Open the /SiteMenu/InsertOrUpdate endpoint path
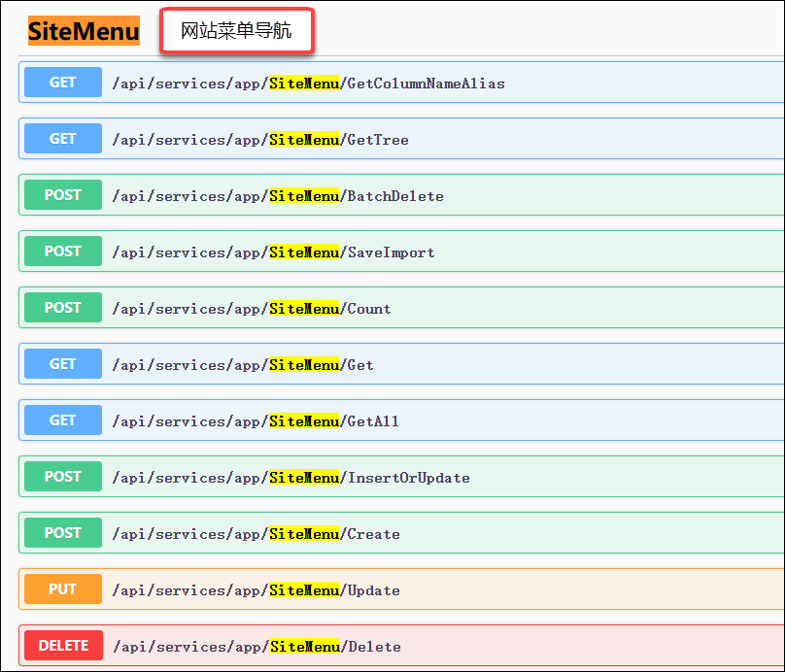The width and height of the screenshot is (785, 672). click(x=290, y=478)
